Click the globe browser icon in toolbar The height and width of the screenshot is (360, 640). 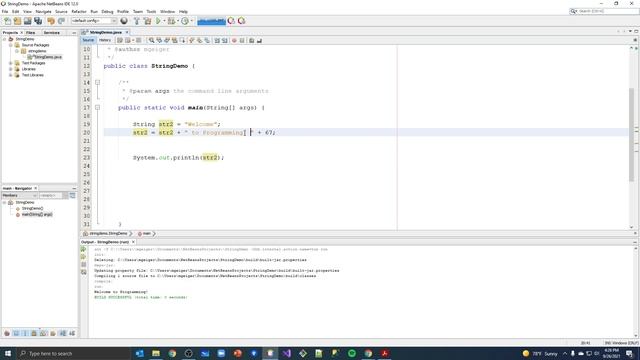(124, 21)
